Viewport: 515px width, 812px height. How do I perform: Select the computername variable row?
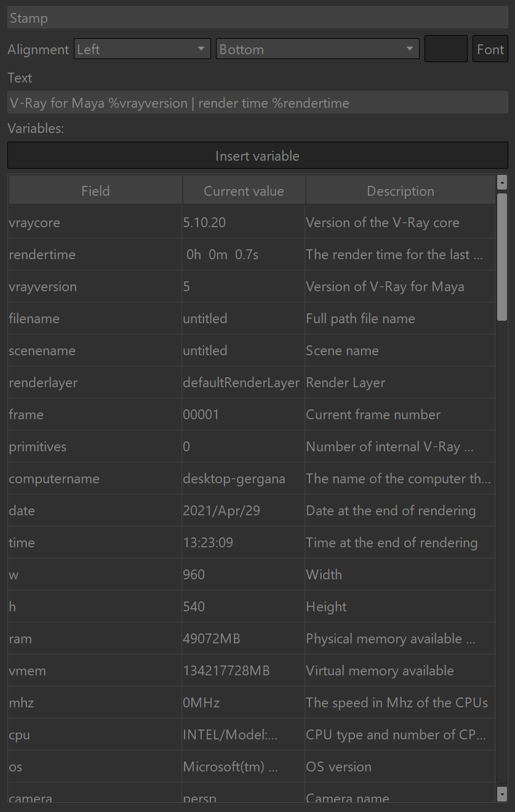click(x=252, y=478)
